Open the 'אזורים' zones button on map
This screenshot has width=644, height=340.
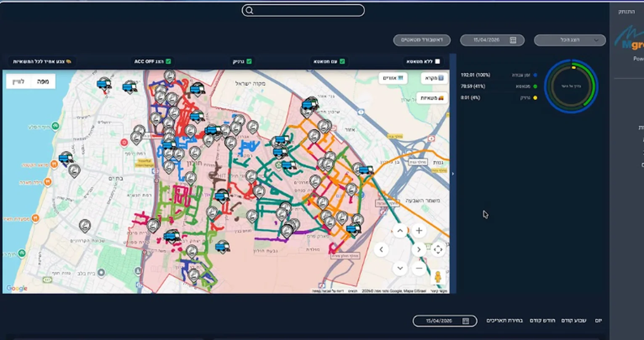coord(393,78)
